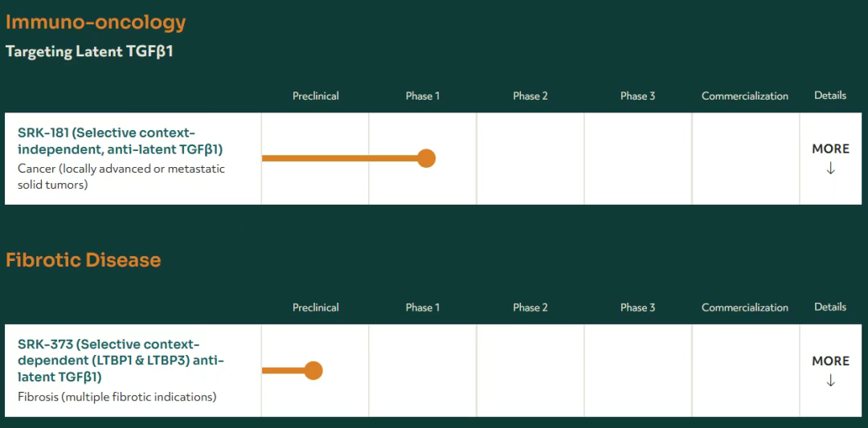Screen dimensions: 868x428
Task: Select the Commercialization header under Fibrotic Disease
Action: 745,308
